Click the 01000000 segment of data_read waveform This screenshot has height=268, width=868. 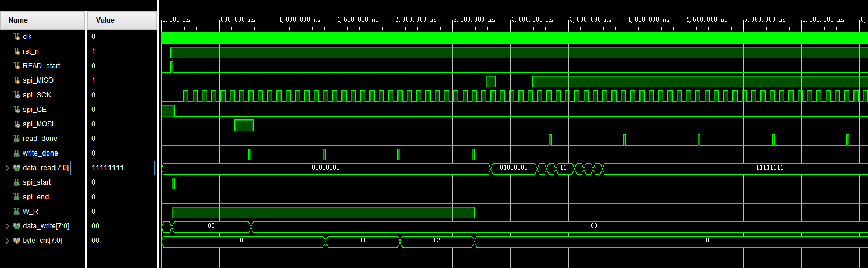tap(513, 168)
